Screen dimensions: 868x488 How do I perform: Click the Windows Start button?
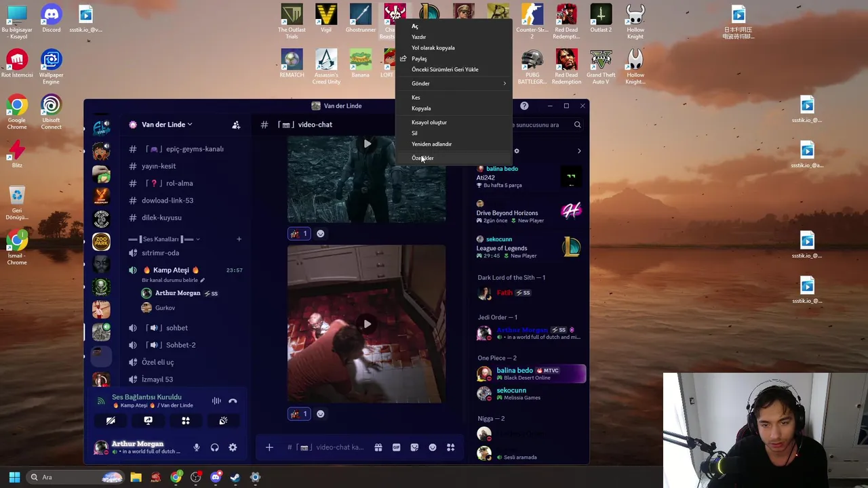[14, 477]
